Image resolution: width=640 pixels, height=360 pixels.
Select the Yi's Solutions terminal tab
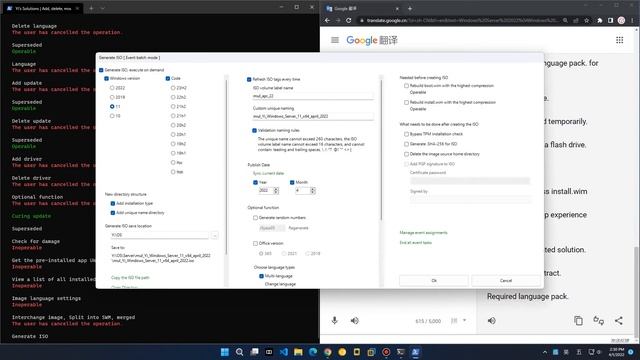42,8
